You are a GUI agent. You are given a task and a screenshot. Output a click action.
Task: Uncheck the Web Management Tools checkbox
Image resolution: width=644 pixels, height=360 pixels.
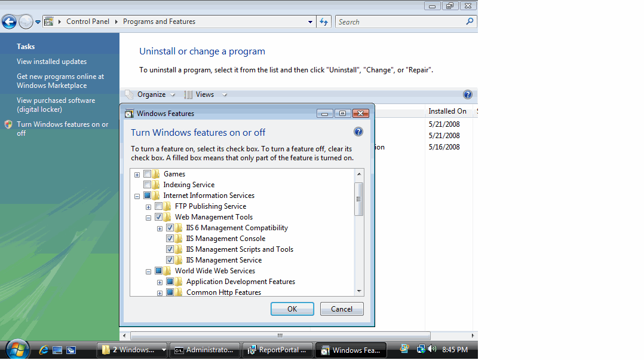(x=158, y=216)
